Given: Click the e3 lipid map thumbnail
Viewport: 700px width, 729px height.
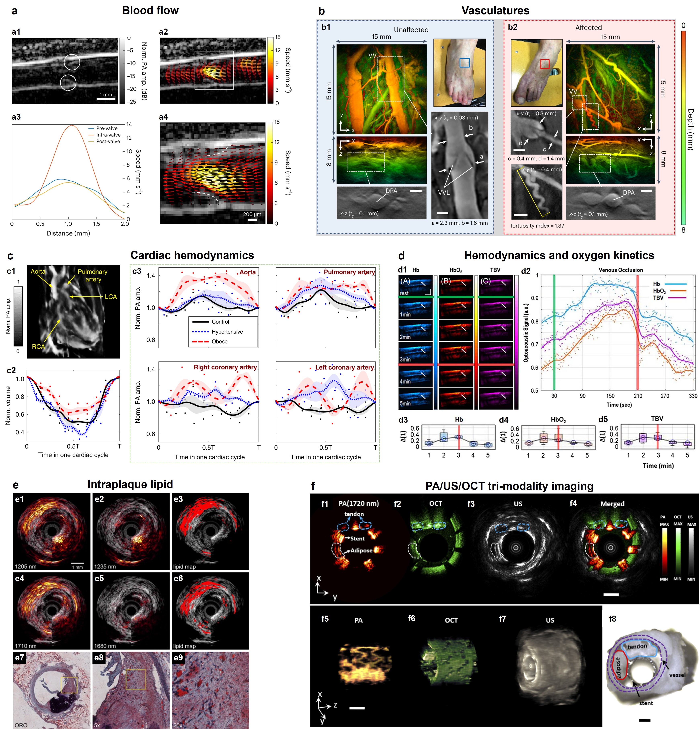Looking at the screenshot, I should coord(210,532).
